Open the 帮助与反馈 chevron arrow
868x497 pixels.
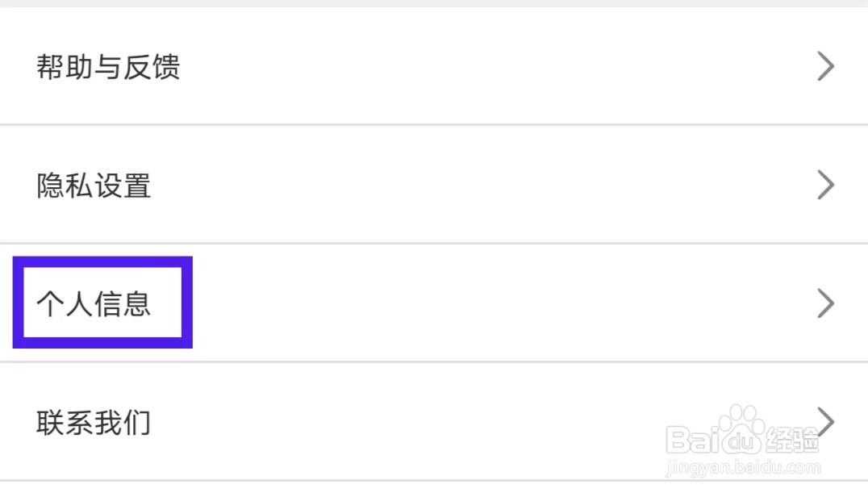[825, 66]
